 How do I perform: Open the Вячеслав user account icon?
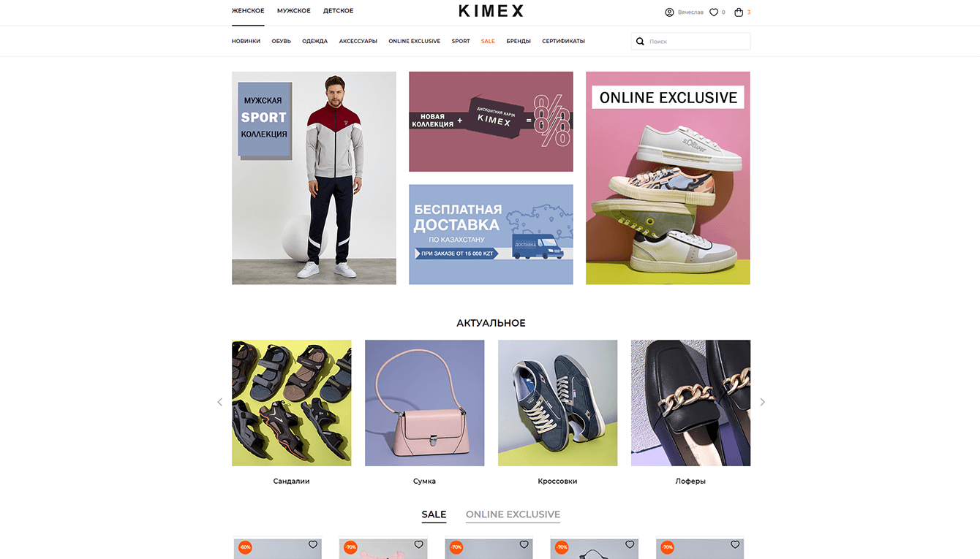(x=669, y=12)
